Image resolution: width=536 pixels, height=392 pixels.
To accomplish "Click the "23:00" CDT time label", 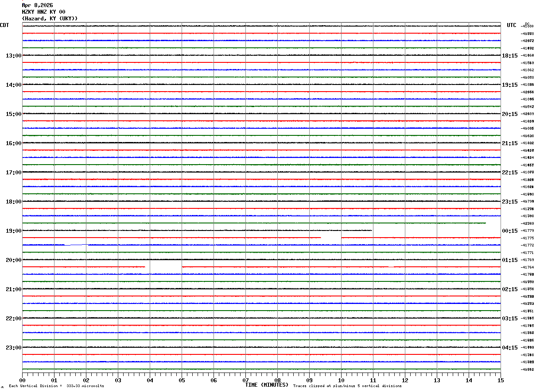I will coord(13,348).
